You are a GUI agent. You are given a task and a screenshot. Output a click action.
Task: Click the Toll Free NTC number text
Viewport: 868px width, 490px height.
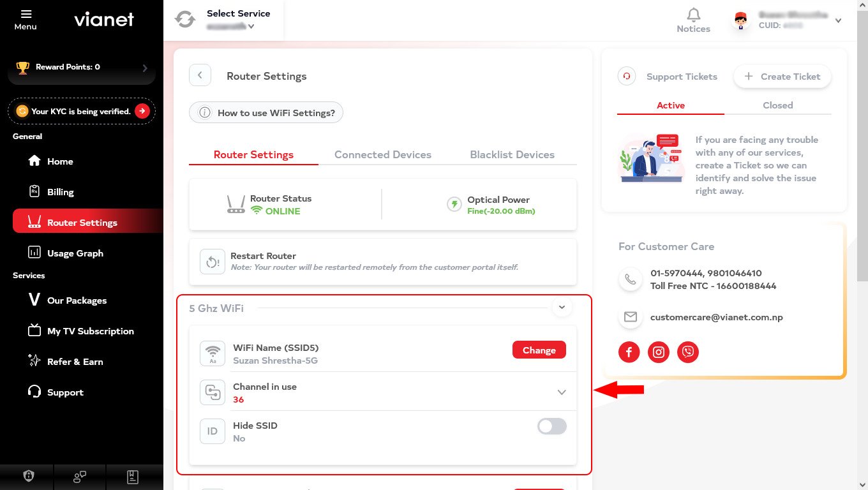click(714, 286)
